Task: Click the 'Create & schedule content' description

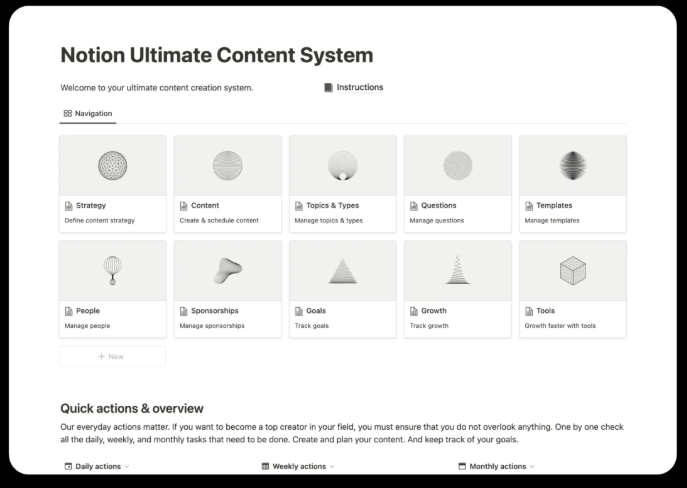Action: 219,220
